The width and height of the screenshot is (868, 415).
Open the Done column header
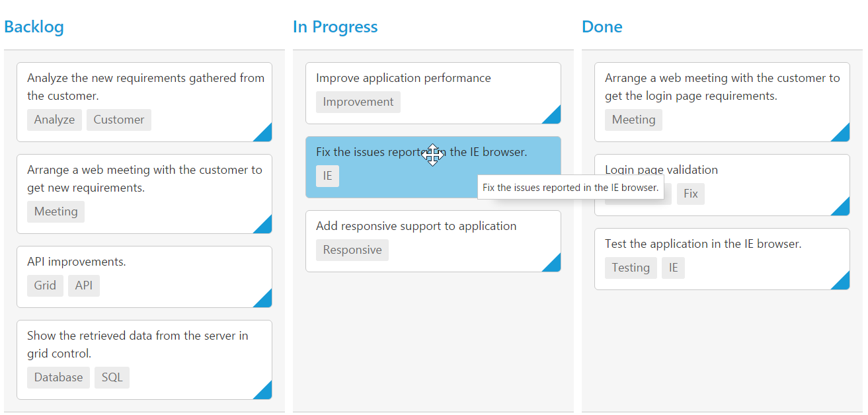click(602, 27)
